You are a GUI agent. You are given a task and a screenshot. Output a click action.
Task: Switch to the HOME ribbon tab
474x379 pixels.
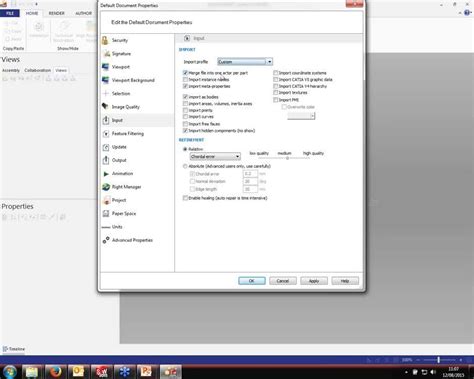pos(32,13)
